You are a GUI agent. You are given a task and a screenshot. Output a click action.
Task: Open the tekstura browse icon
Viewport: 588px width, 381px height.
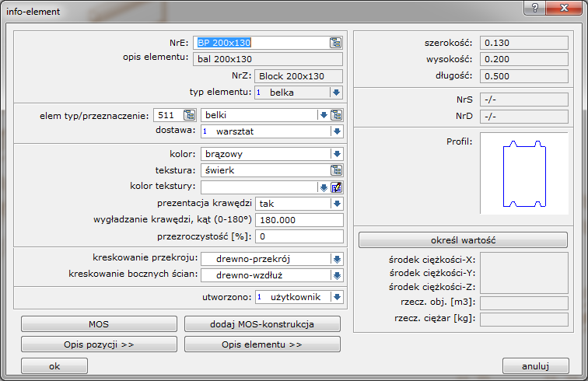pos(336,170)
